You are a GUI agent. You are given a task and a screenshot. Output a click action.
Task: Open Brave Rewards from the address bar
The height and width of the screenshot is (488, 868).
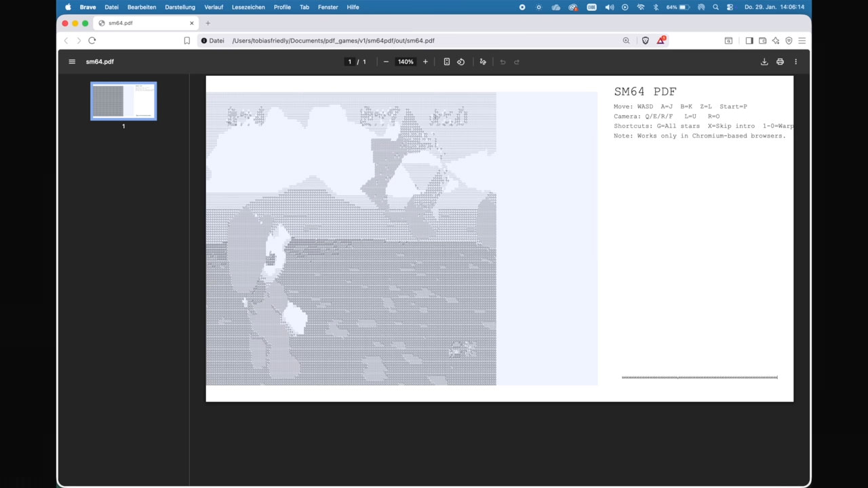(x=661, y=40)
